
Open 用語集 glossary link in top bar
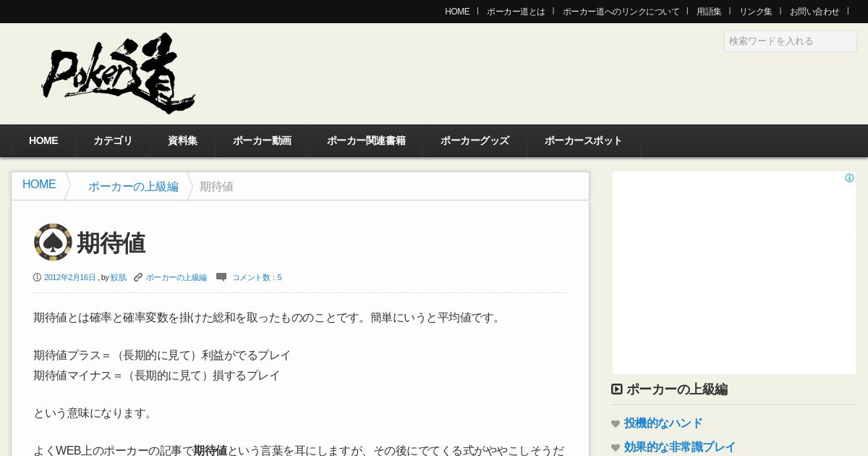coord(709,12)
